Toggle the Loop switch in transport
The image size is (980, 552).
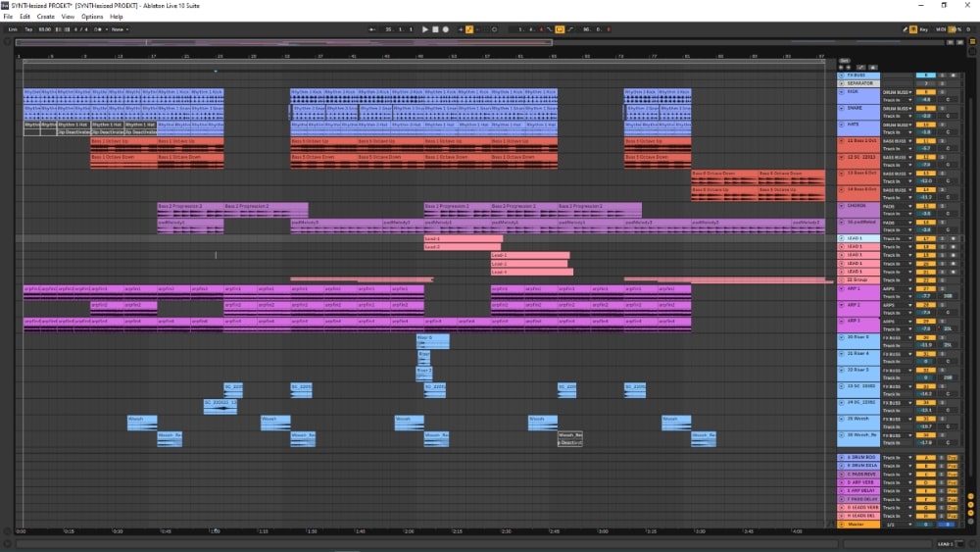[x=560, y=29]
